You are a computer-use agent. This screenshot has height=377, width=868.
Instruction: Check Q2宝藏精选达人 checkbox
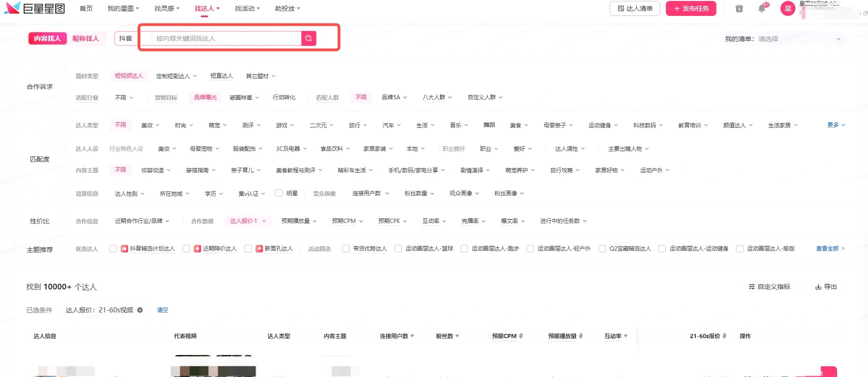point(602,249)
